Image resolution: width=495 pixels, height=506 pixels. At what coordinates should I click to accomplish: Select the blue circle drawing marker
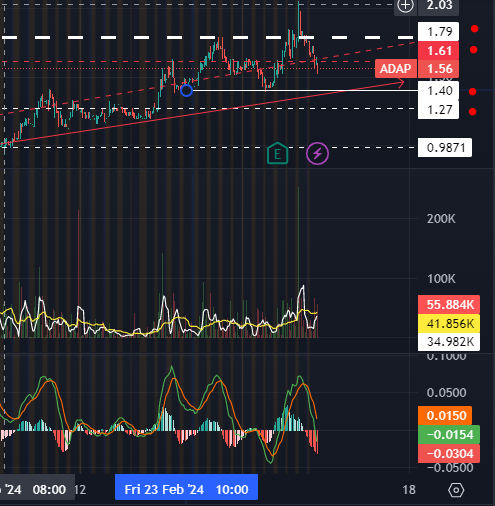coord(186,90)
